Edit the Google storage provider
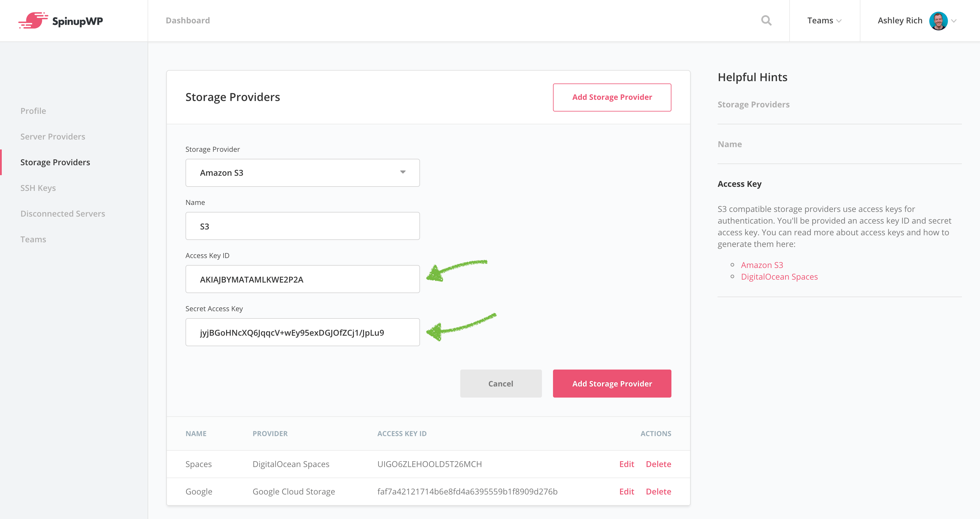The width and height of the screenshot is (980, 519). (x=626, y=492)
